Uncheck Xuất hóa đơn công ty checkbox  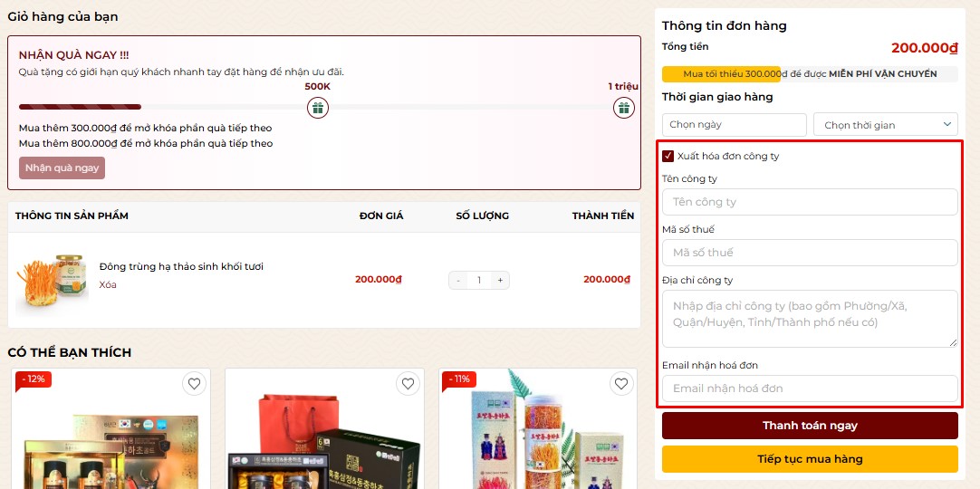(x=668, y=156)
